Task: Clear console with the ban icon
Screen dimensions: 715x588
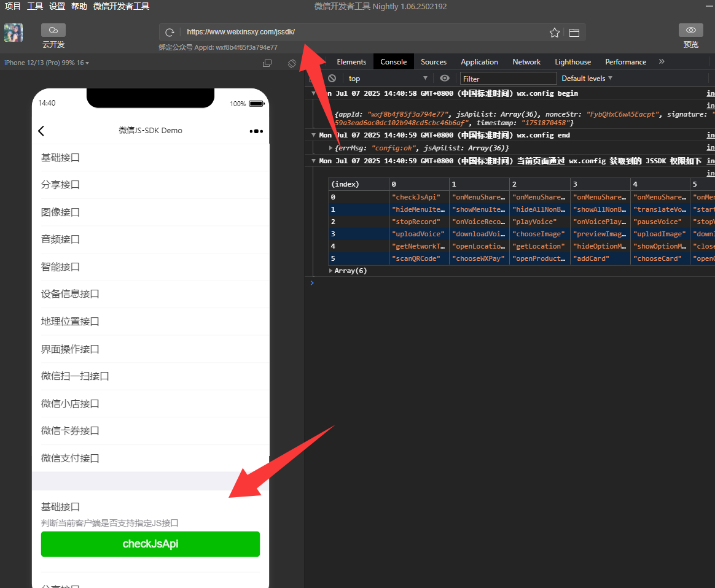Action: [x=332, y=79]
